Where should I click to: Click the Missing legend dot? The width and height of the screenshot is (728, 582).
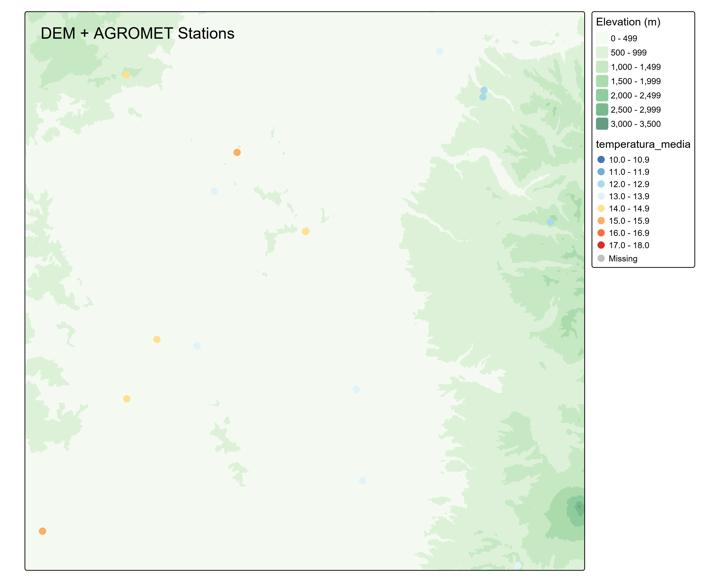pos(601,259)
